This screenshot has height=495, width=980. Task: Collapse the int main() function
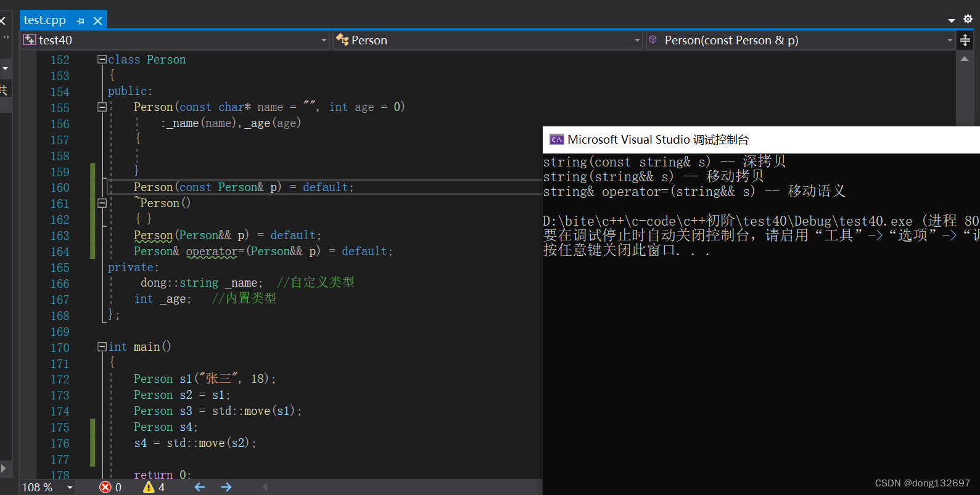(102, 347)
